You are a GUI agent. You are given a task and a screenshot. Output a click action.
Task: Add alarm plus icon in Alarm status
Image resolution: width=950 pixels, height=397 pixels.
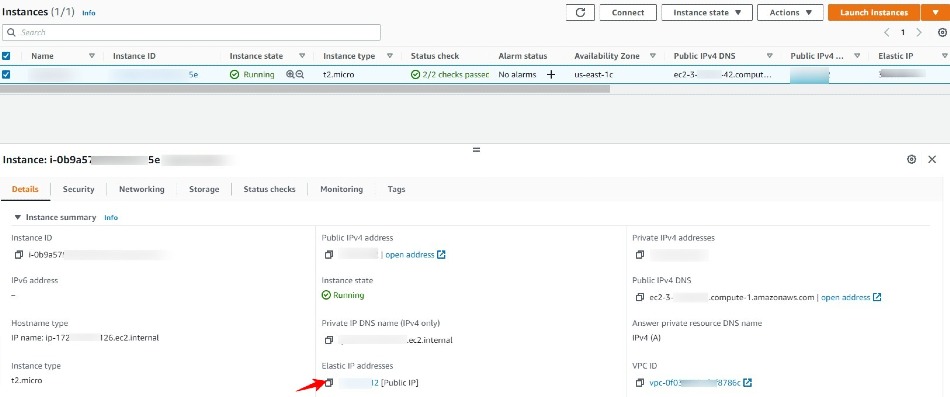[551, 75]
